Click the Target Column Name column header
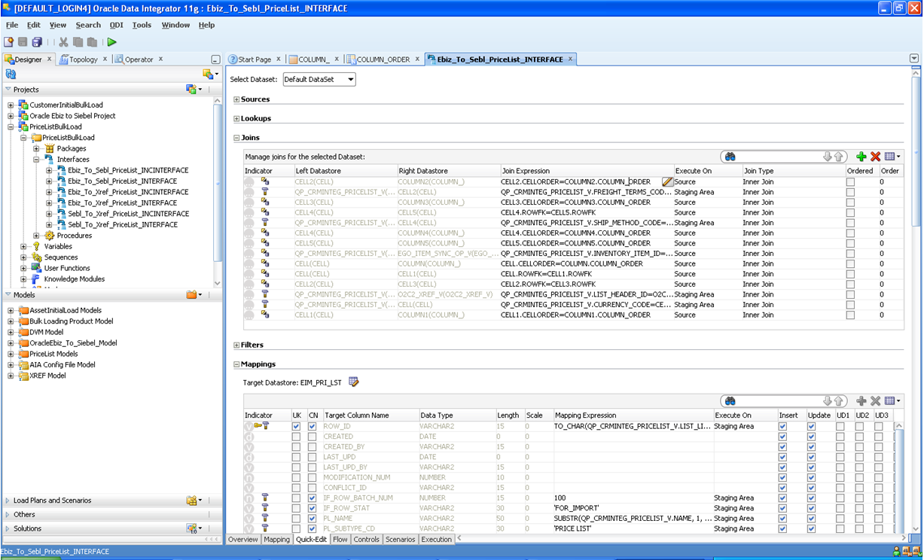This screenshot has width=924, height=560. 370,415
